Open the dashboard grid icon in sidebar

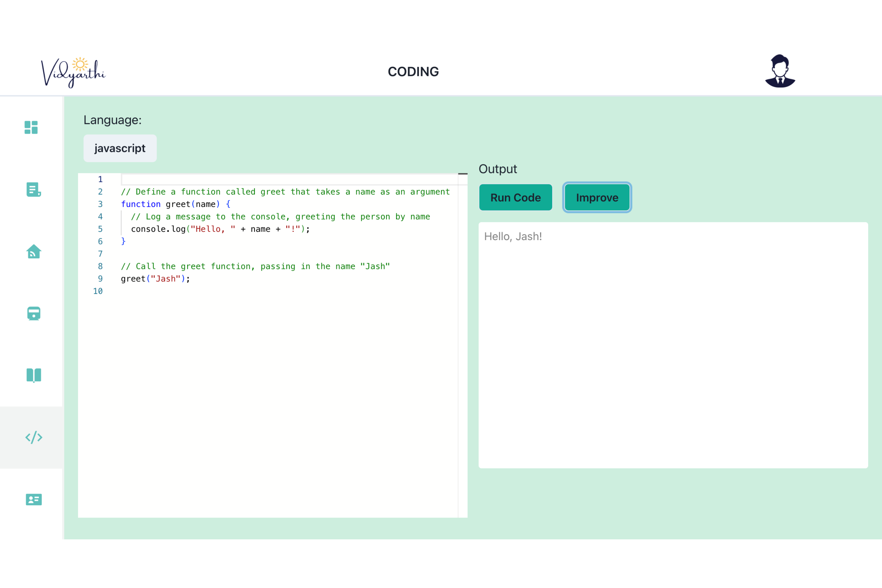point(31,127)
